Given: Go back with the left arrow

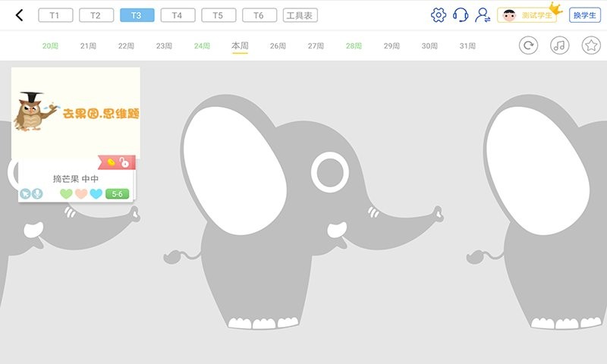Looking at the screenshot, I should click(x=19, y=15).
